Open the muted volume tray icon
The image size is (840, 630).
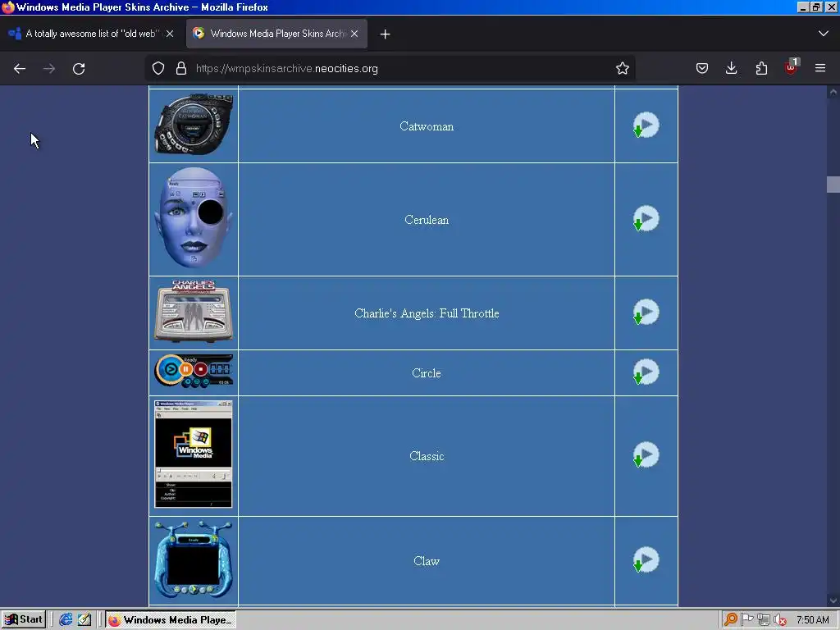click(x=780, y=620)
